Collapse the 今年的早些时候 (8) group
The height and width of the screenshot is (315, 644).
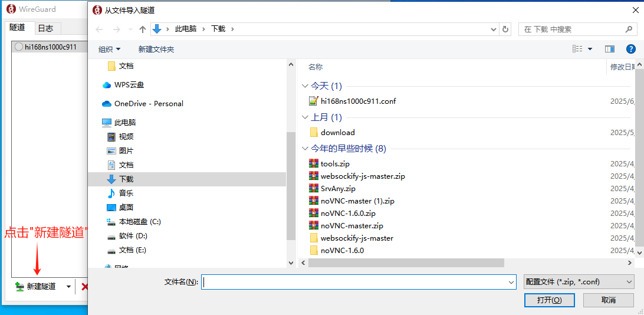[305, 149]
